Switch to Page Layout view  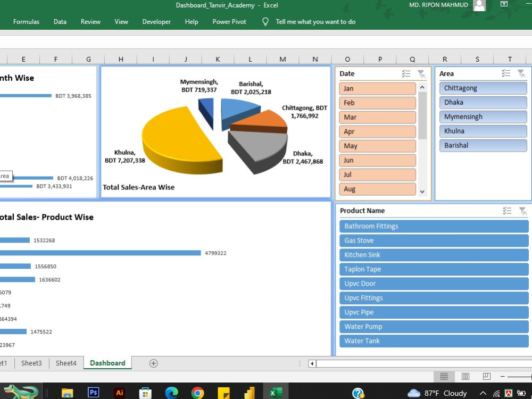tap(465, 376)
